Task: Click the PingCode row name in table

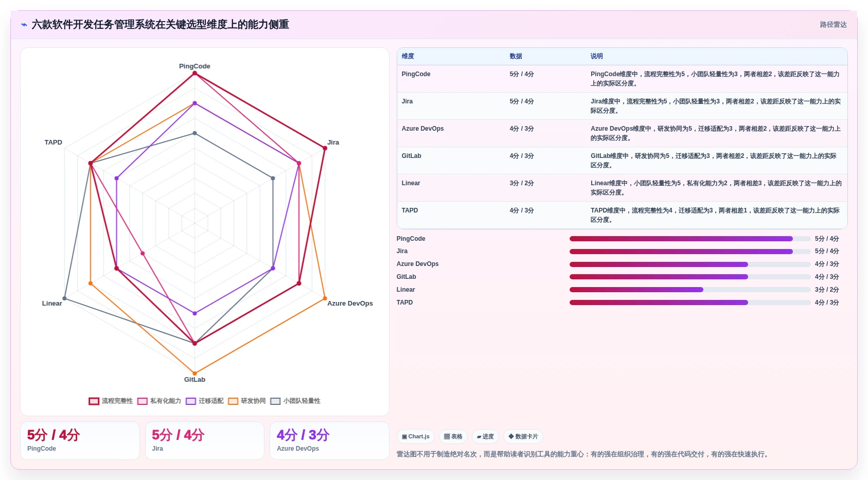Action: 416,74
